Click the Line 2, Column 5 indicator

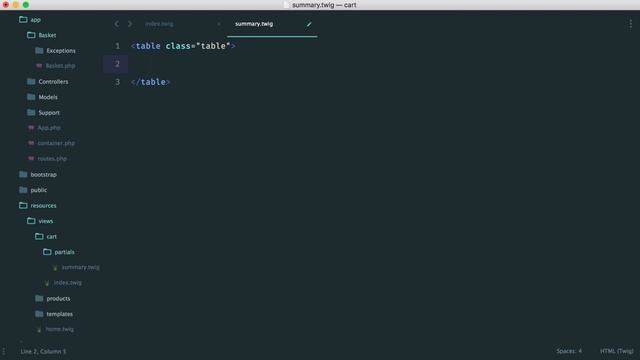click(x=43, y=351)
